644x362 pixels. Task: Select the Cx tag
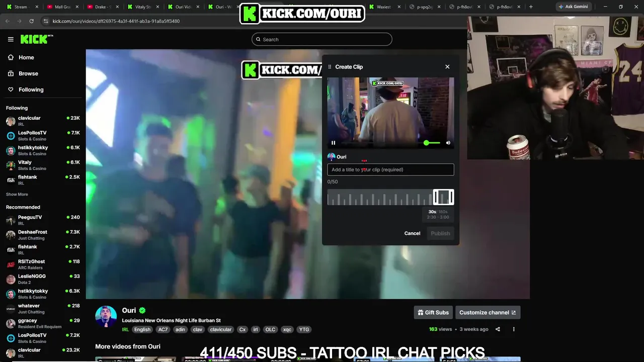pos(243,330)
